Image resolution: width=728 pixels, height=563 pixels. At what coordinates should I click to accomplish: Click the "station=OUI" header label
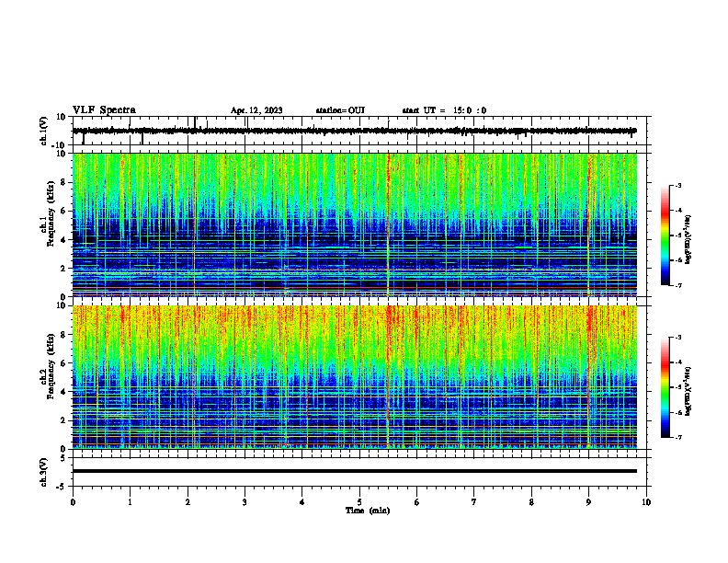click(x=340, y=110)
